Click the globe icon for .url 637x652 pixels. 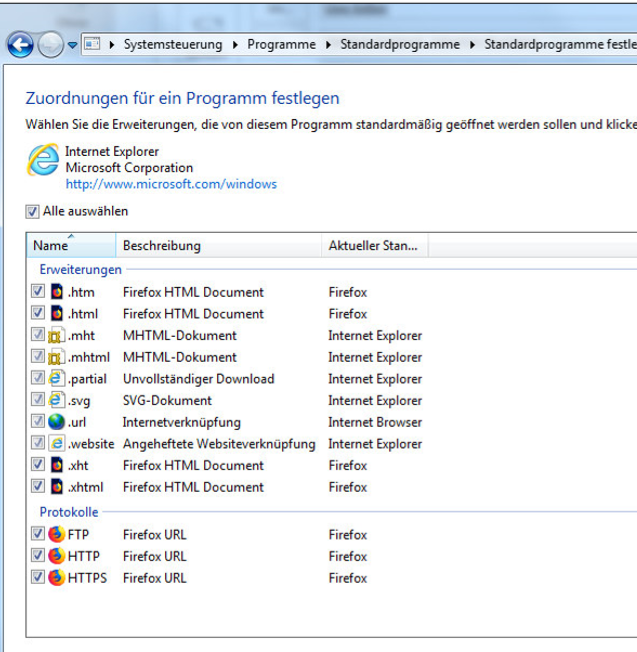tap(56, 421)
